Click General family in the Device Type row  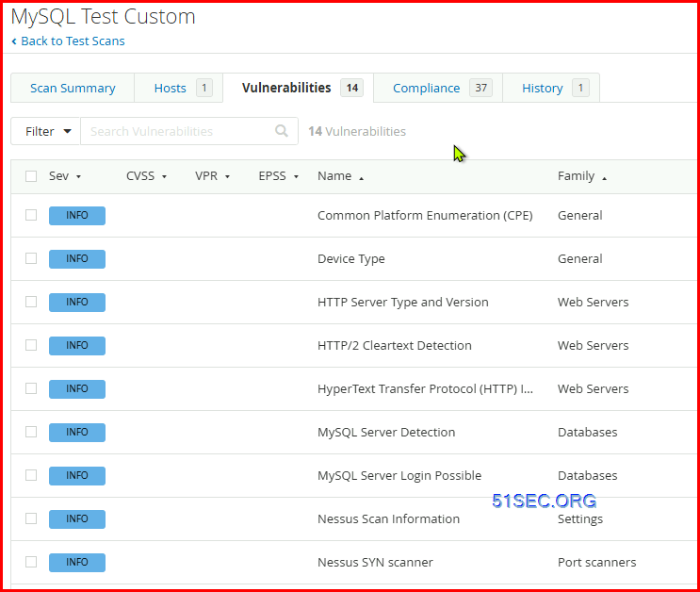580,258
